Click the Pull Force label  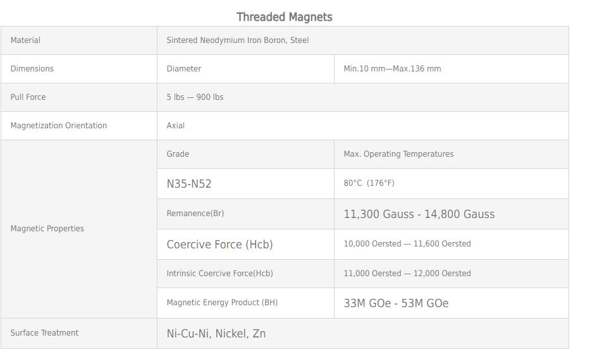click(28, 97)
